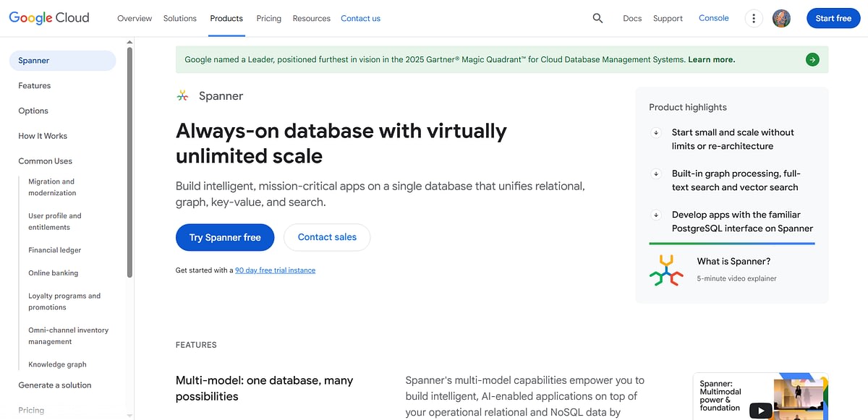
Task: Switch to the Products navigation tab
Action: [x=226, y=18]
